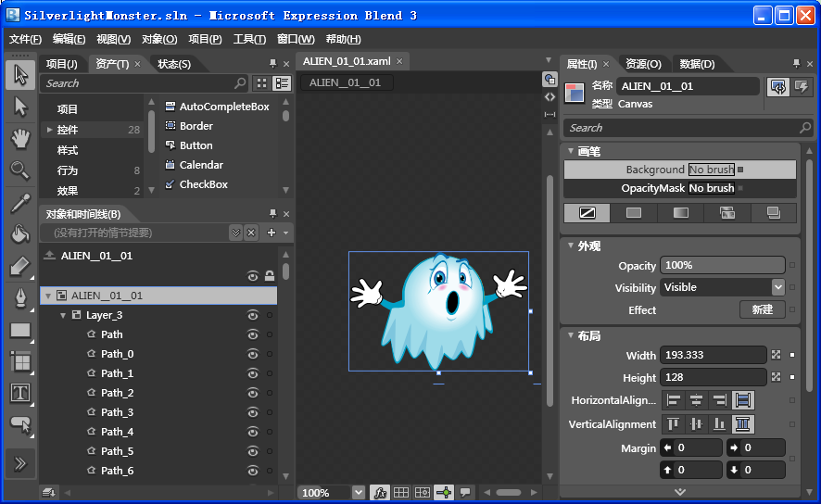Select the Solid color brush tab
Viewport: 821px width, 504px height.
[x=634, y=213]
